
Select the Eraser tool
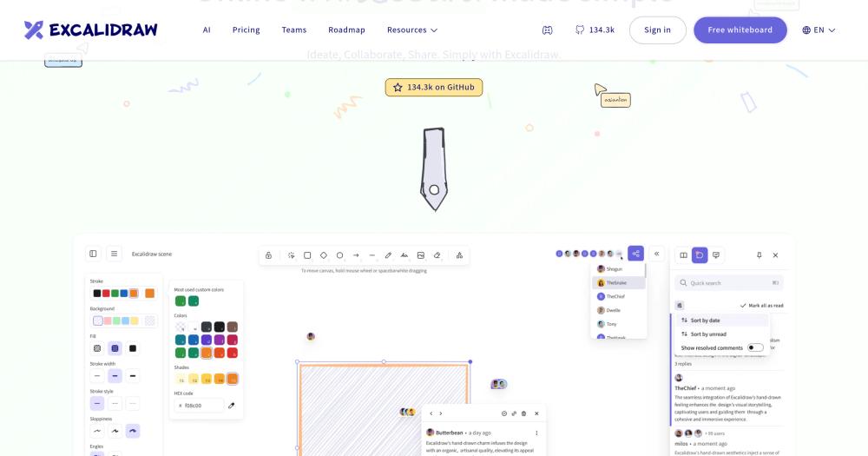tap(437, 255)
